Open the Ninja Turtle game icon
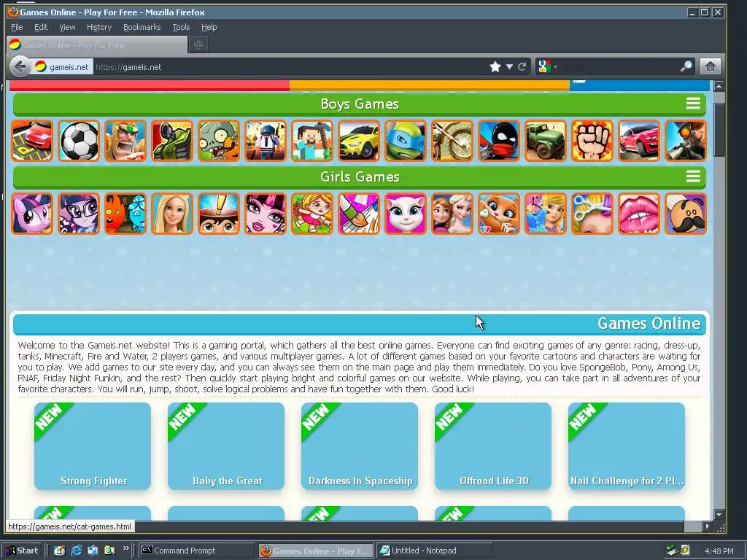The height and width of the screenshot is (560, 747). click(x=406, y=141)
